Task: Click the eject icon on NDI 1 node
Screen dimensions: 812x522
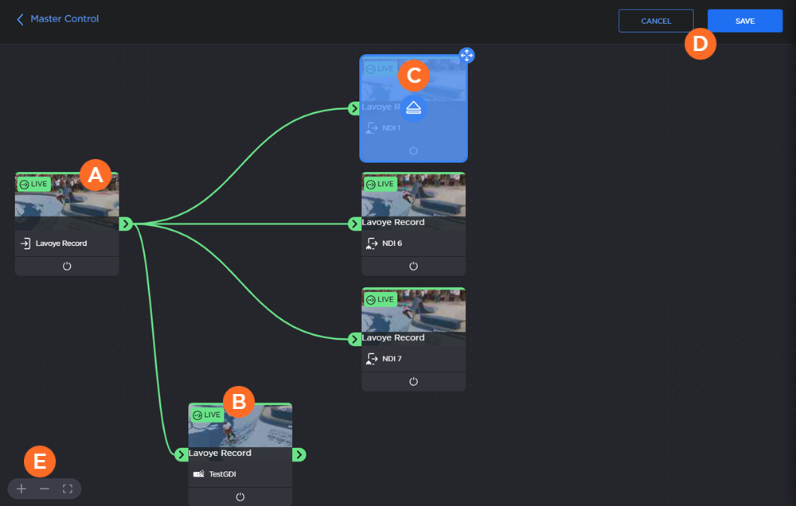Action: coord(413,107)
